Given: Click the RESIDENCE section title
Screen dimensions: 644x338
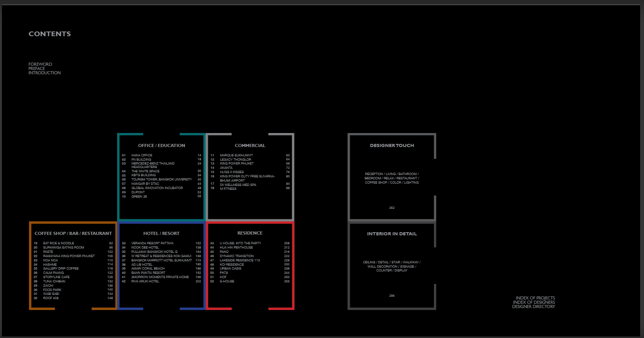Looking at the screenshot, I should tap(250, 233).
